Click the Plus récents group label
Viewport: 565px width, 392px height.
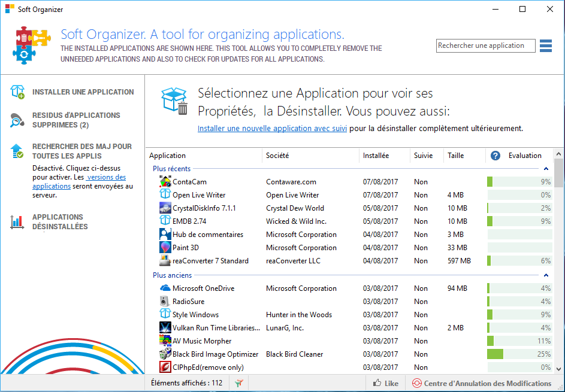pos(171,168)
